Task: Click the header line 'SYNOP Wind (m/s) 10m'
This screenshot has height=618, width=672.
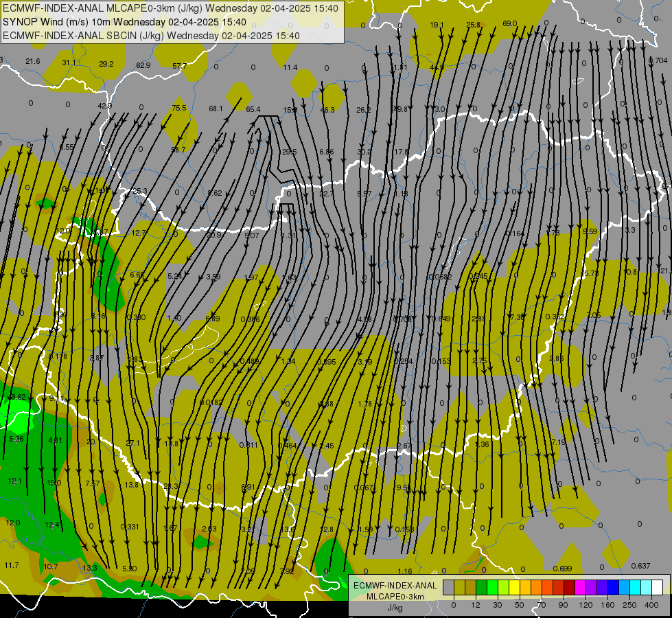Action: tap(57, 22)
